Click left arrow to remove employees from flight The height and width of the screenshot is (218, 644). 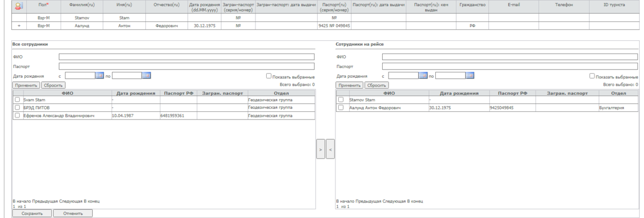(x=330, y=150)
